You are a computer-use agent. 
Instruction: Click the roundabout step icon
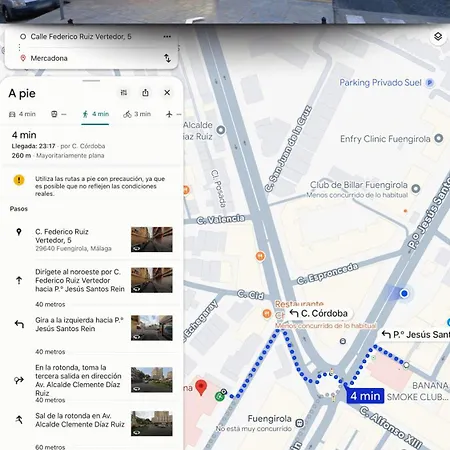pyautogui.click(x=19, y=380)
